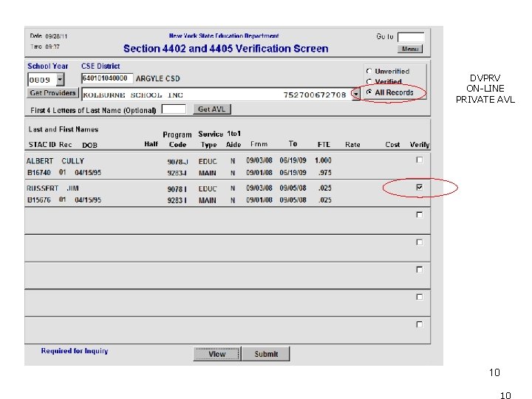Image resolution: width=532 pixels, height=399 pixels.
Task: Click the Verify column header
Action: [420, 145]
